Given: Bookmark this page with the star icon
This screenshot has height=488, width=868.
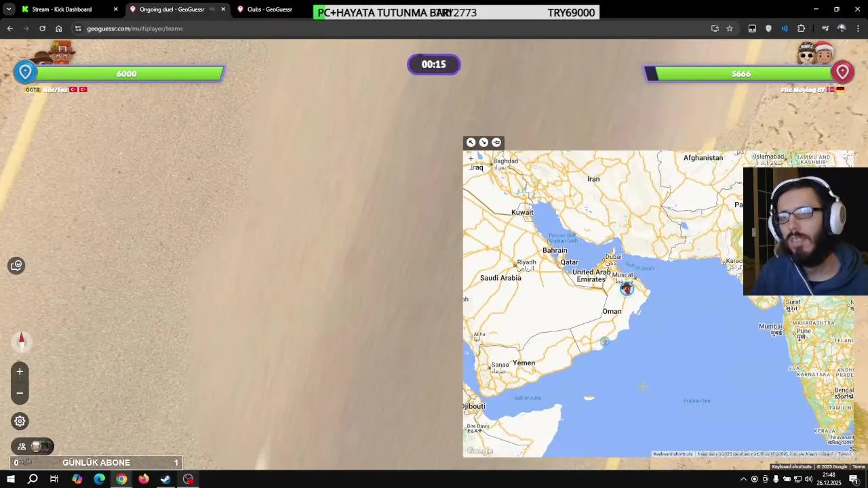Looking at the screenshot, I should (730, 28).
